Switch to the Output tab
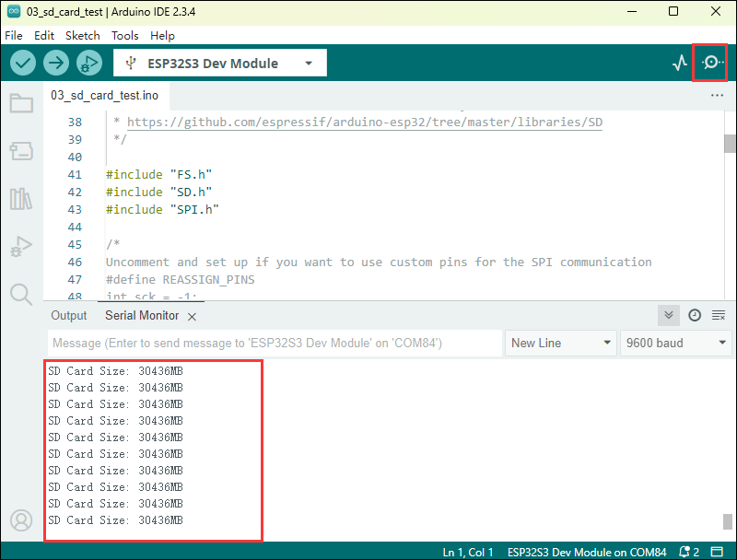The width and height of the screenshot is (737, 560). point(68,315)
